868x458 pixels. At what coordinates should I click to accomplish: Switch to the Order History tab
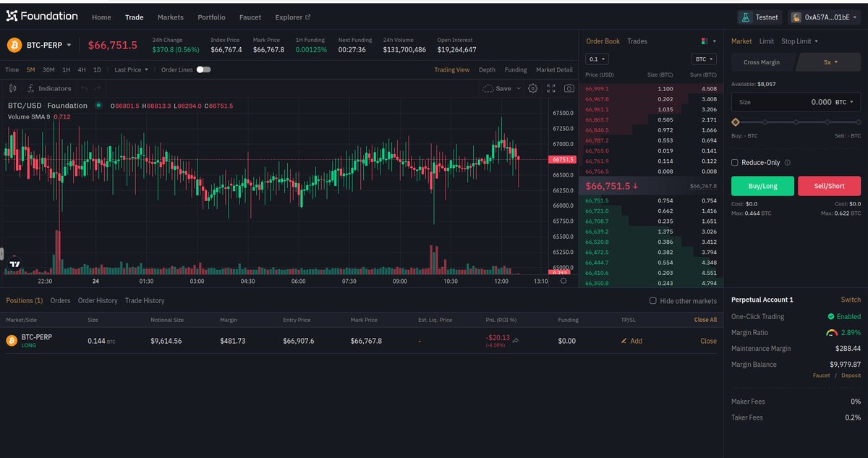[98, 300]
